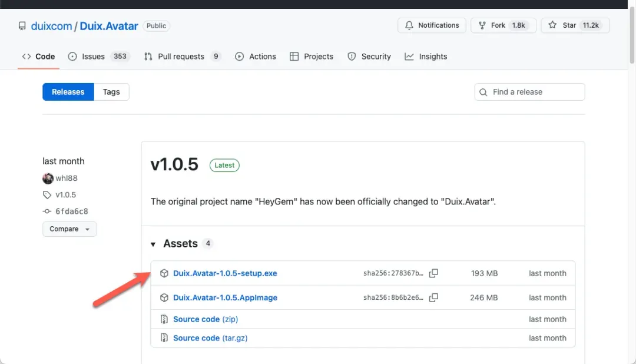
Task: Collapse the Assets section
Action: tap(154, 244)
